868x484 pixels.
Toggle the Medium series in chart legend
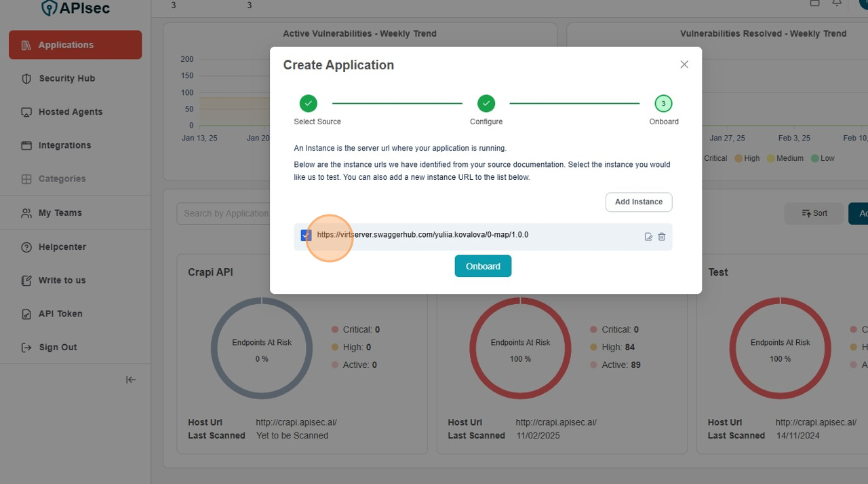click(x=785, y=158)
